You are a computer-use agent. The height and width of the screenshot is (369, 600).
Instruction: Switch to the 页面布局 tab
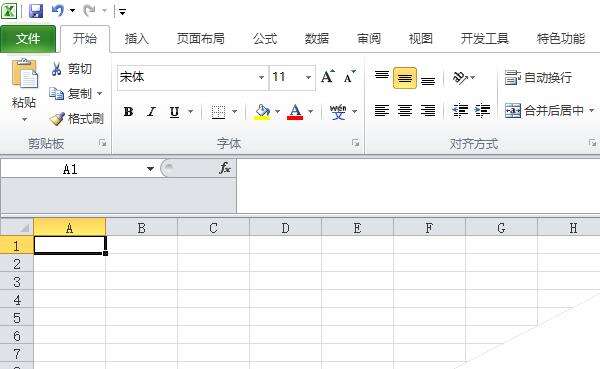click(201, 39)
